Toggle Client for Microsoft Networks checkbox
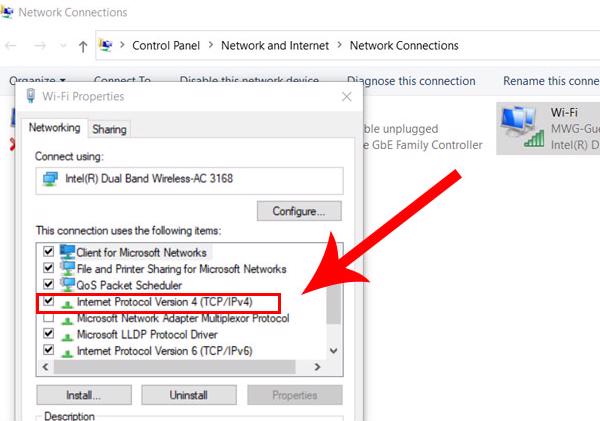600x421 pixels. pos(48,251)
